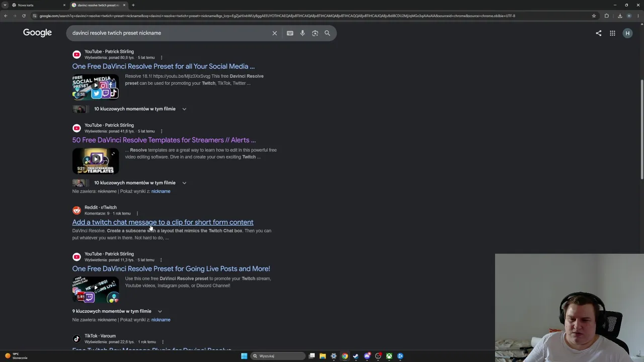Expand key moments for the 50 Free Templates video
644x362 pixels.
pyautogui.click(x=184, y=183)
